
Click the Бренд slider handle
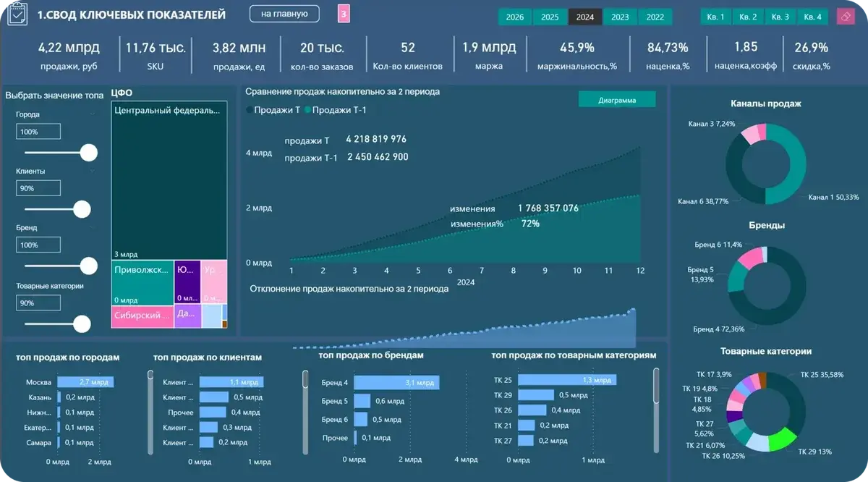point(89,266)
